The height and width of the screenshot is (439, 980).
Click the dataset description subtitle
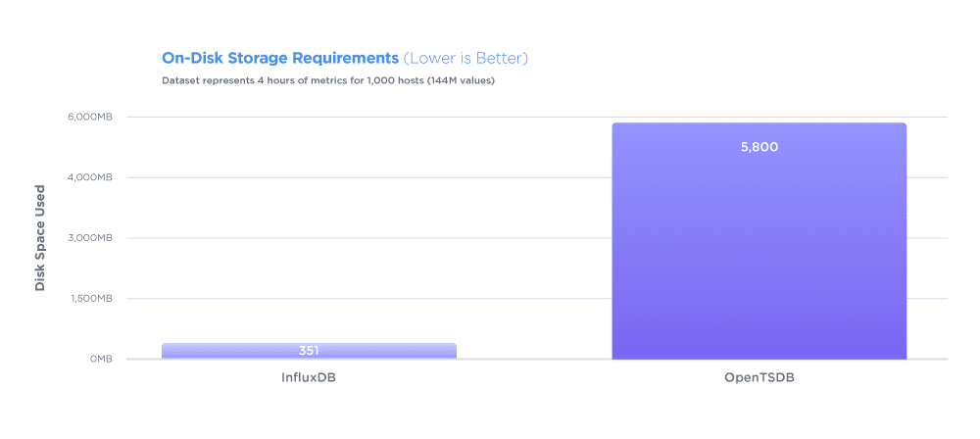(328, 80)
